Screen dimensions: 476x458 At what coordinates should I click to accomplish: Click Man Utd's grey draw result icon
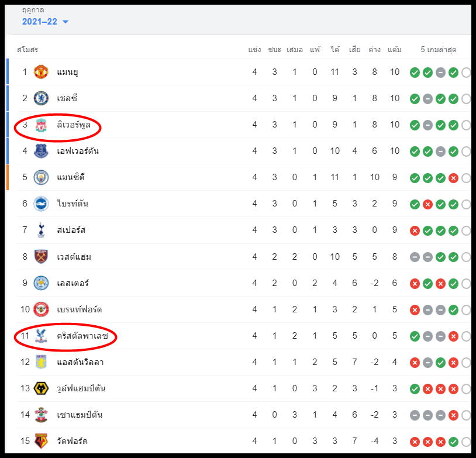pos(440,73)
